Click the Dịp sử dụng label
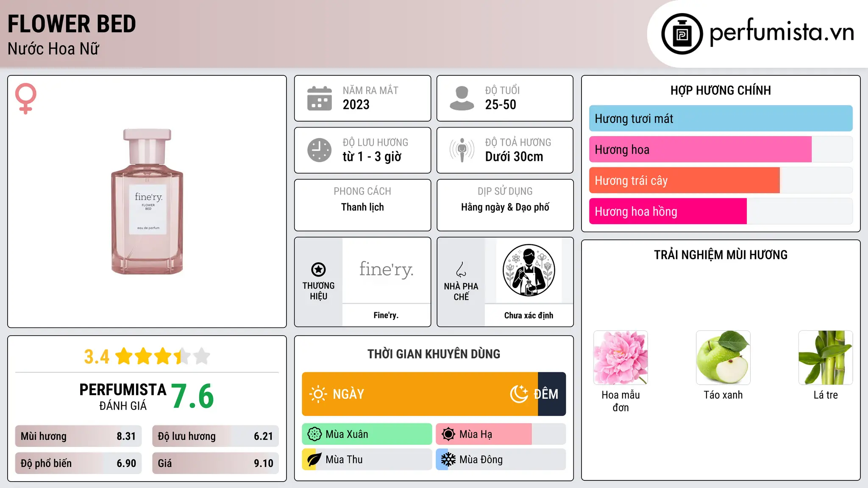Image resolution: width=868 pixels, height=488 pixels. click(x=505, y=191)
